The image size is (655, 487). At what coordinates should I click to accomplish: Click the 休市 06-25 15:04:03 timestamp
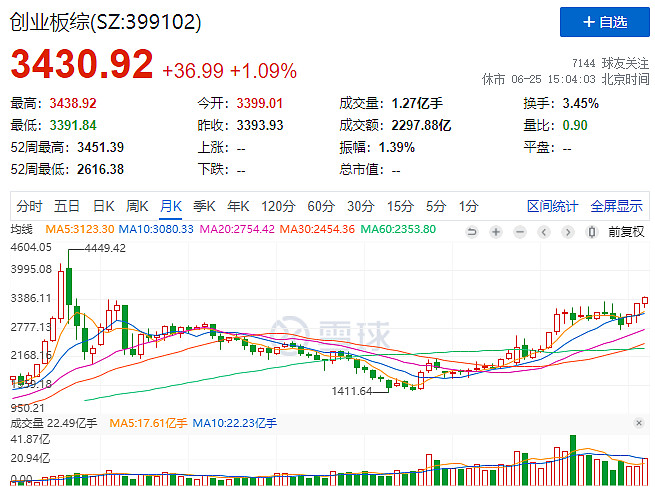click(566, 79)
